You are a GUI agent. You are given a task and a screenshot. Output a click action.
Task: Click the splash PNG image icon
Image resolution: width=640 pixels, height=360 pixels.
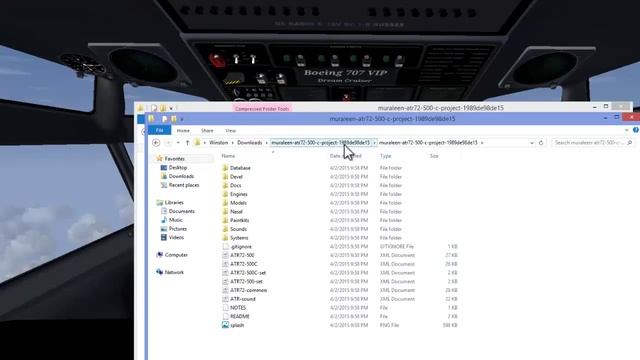[225, 325]
